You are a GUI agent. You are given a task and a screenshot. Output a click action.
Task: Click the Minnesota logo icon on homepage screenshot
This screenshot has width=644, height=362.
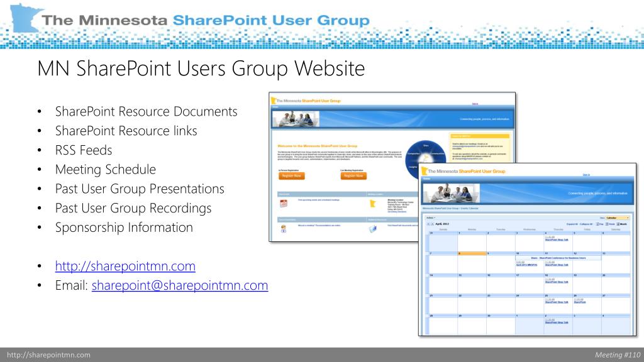pyautogui.click(x=273, y=101)
